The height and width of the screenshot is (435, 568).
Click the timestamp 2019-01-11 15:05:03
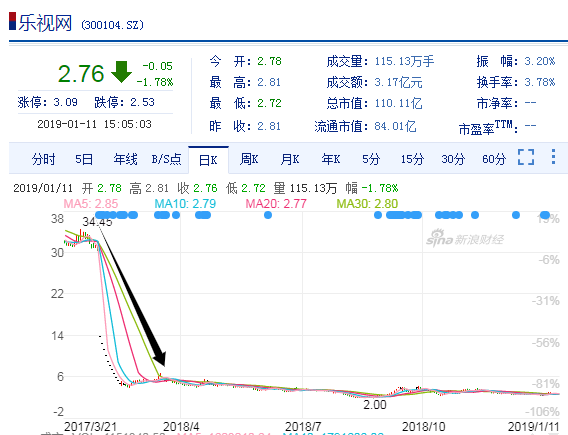[x=94, y=124]
